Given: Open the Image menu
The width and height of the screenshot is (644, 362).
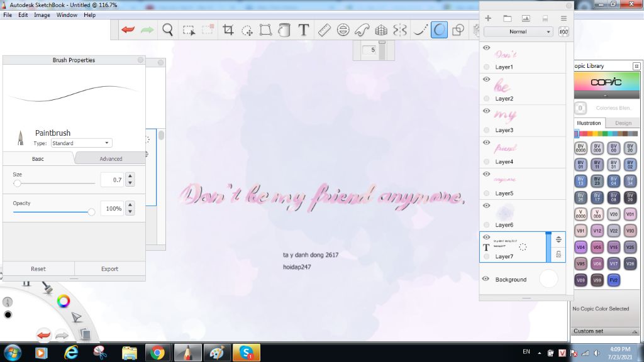Looking at the screenshot, I should [x=42, y=15].
